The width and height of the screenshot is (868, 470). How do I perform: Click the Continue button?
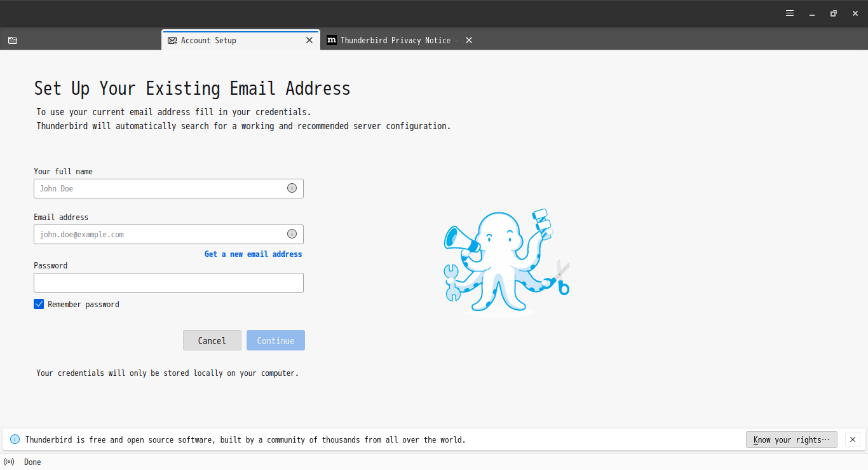tap(276, 340)
